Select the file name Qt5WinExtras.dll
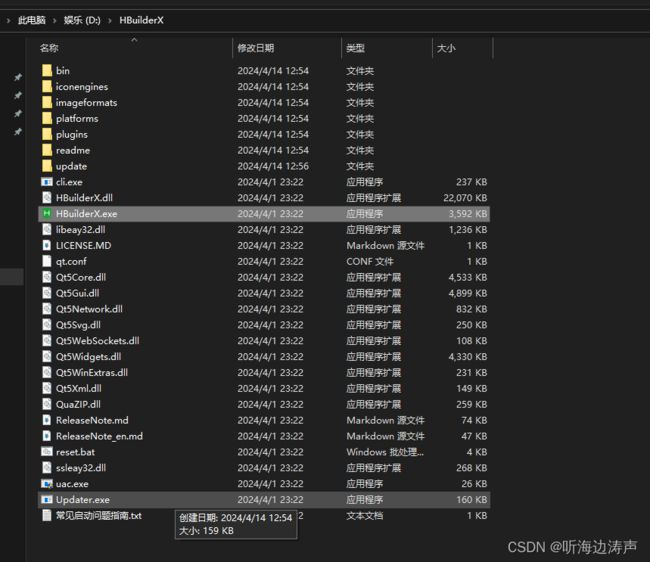 (92, 372)
